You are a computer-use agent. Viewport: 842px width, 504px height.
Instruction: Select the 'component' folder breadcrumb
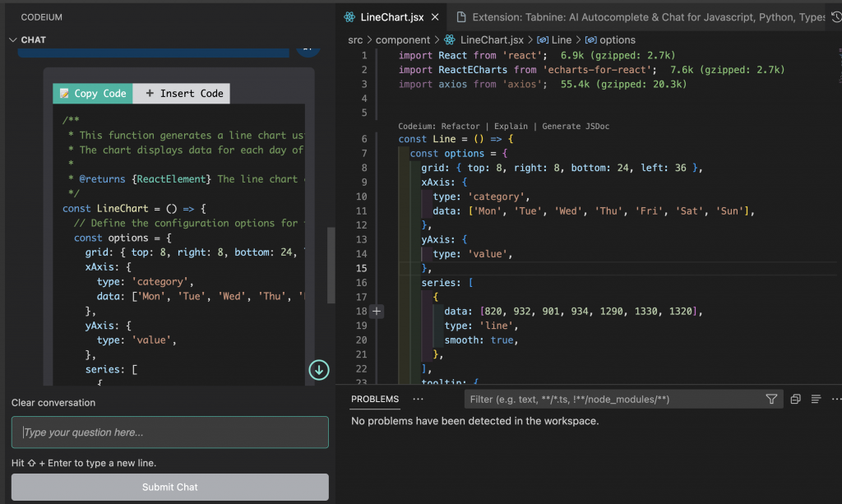[403, 39]
